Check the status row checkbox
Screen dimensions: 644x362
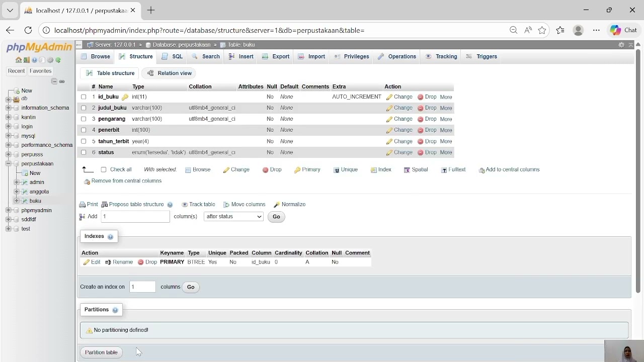pyautogui.click(x=84, y=152)
